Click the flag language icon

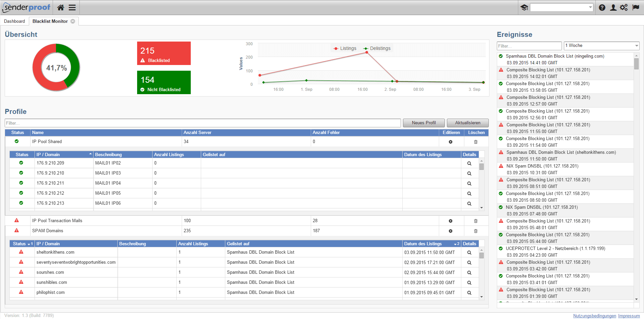636,7
